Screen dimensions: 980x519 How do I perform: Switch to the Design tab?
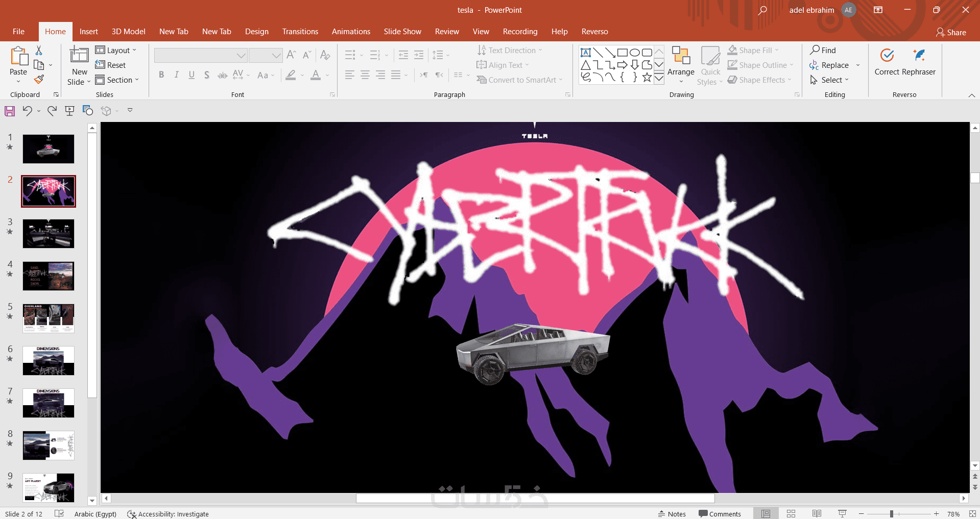(257, 32)
